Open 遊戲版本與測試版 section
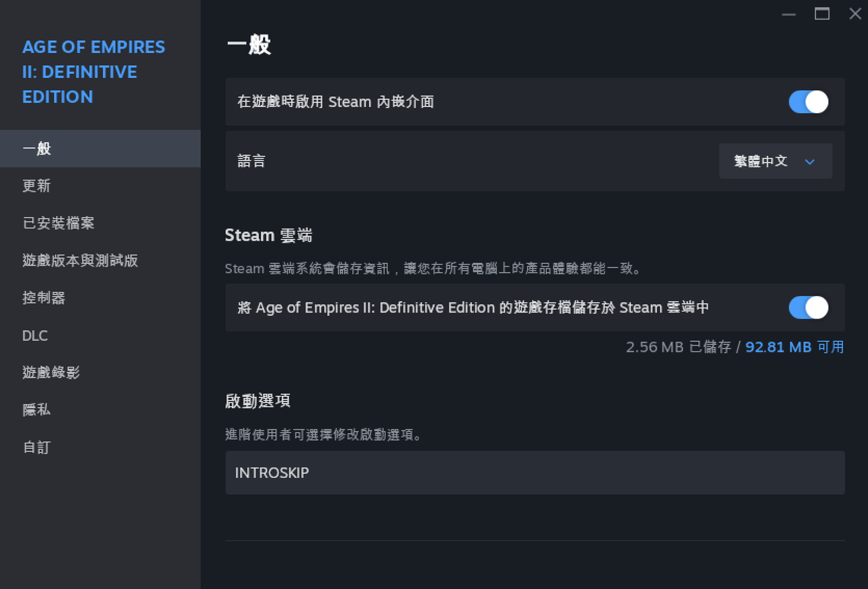 click(100, 260)
